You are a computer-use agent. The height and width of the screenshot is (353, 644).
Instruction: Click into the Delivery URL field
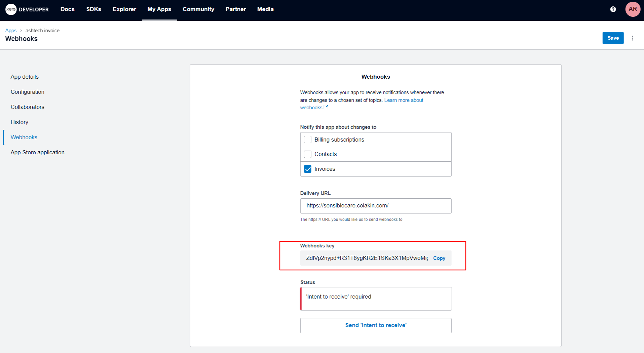(x=375, y=206)
